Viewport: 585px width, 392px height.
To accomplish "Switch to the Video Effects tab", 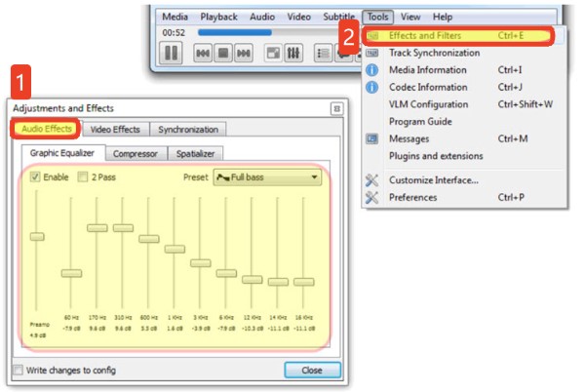I will point(115,130).
